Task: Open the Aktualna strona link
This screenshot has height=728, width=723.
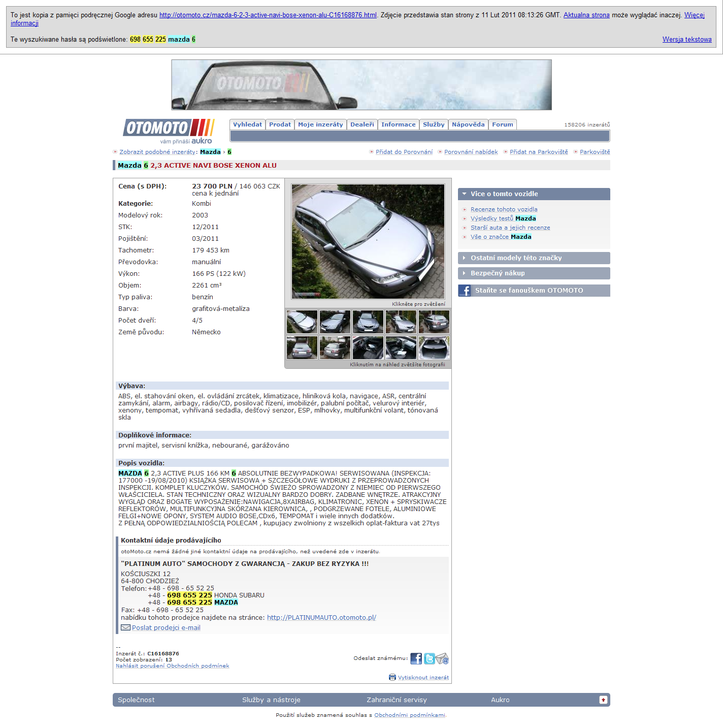Action: pyautogui.click(x=586, y=15)
